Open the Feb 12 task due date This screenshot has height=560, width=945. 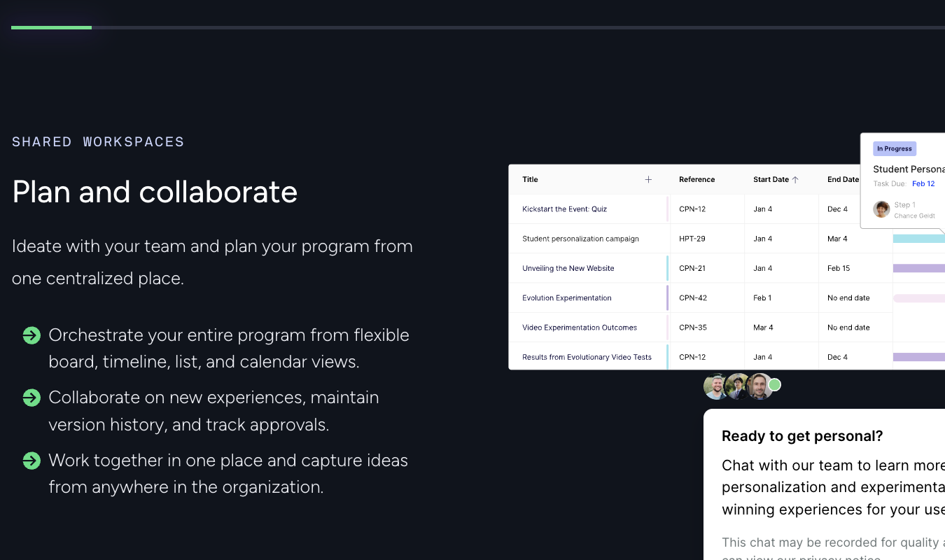[923, 183]
